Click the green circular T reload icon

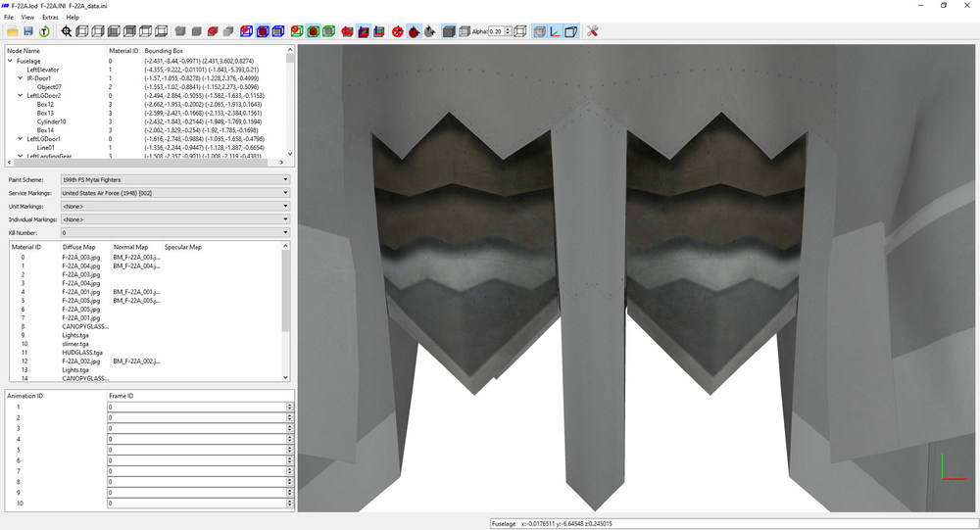tap(44, 31)
